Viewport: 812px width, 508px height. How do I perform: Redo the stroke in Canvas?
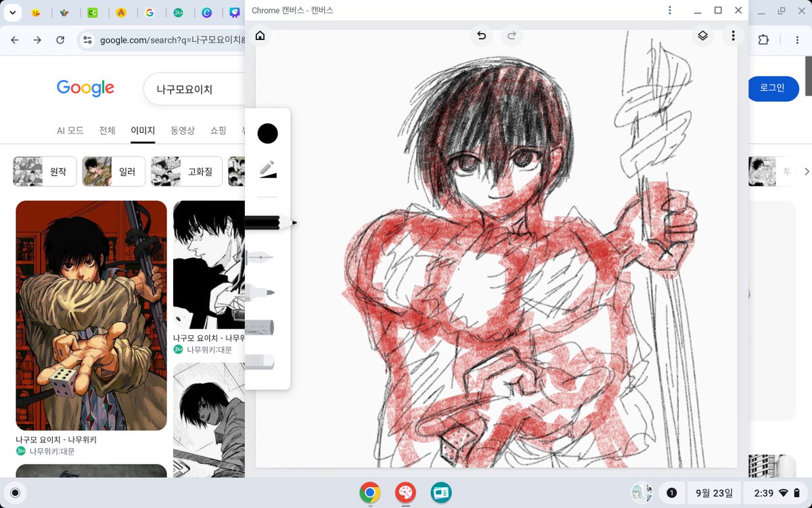(x=512, y=36)
